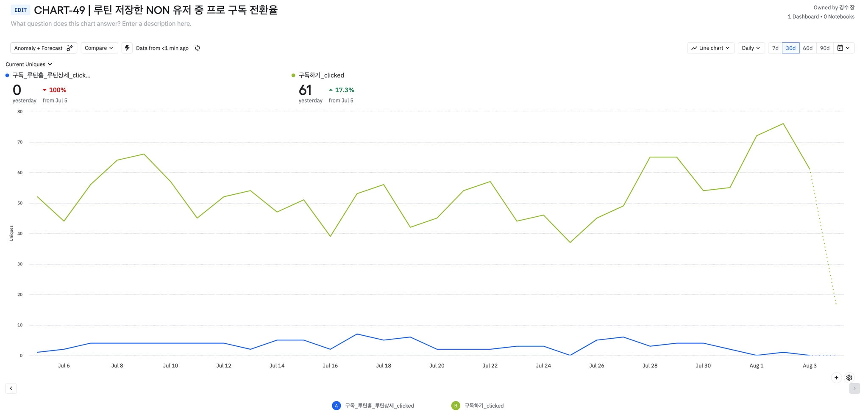Open the 1 Dashboard link
The height and width of the screenshot is (417, 868).
(x=803, y=17)
